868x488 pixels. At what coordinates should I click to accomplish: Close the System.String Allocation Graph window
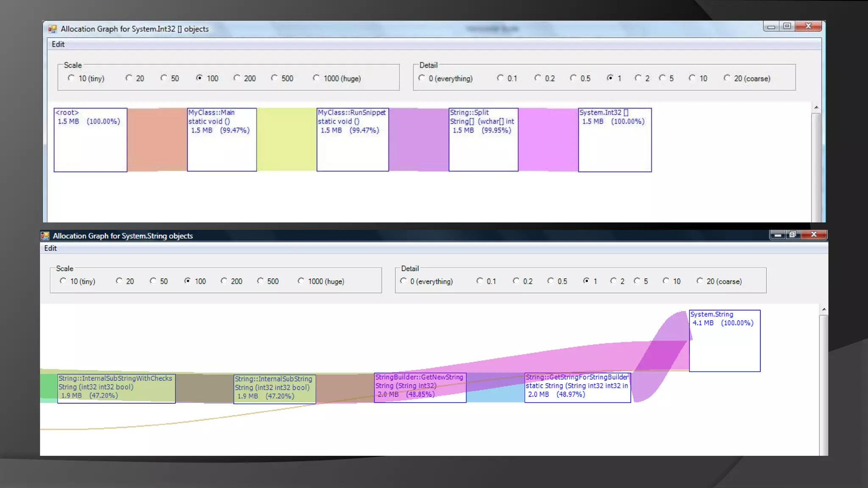(814, 235)
